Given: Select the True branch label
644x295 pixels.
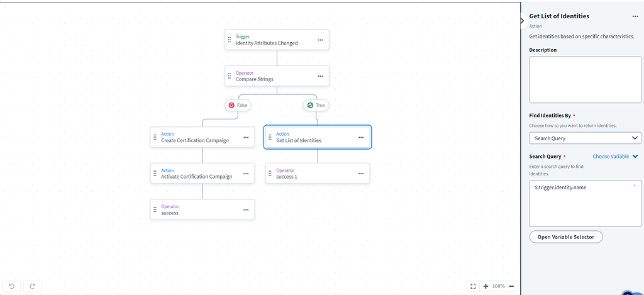Looking at the screenshot, I should (316, 105).
